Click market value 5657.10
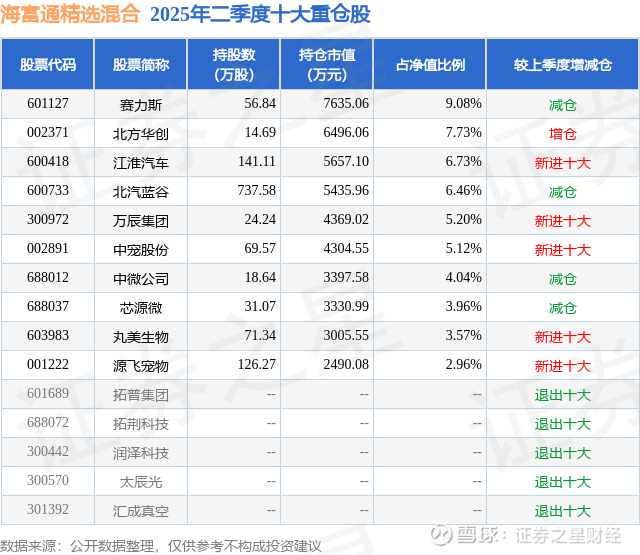Screen dimensions: 640x555 346,162
